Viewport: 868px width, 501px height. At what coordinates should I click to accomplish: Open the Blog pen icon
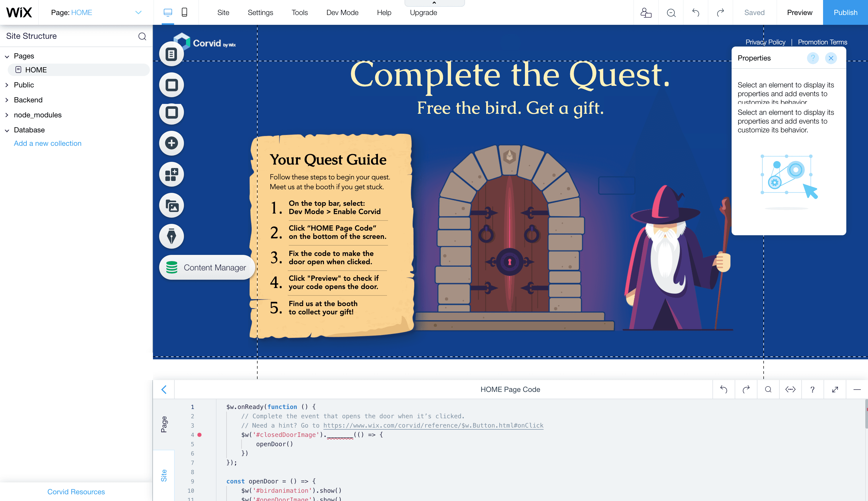coord(172,236)
